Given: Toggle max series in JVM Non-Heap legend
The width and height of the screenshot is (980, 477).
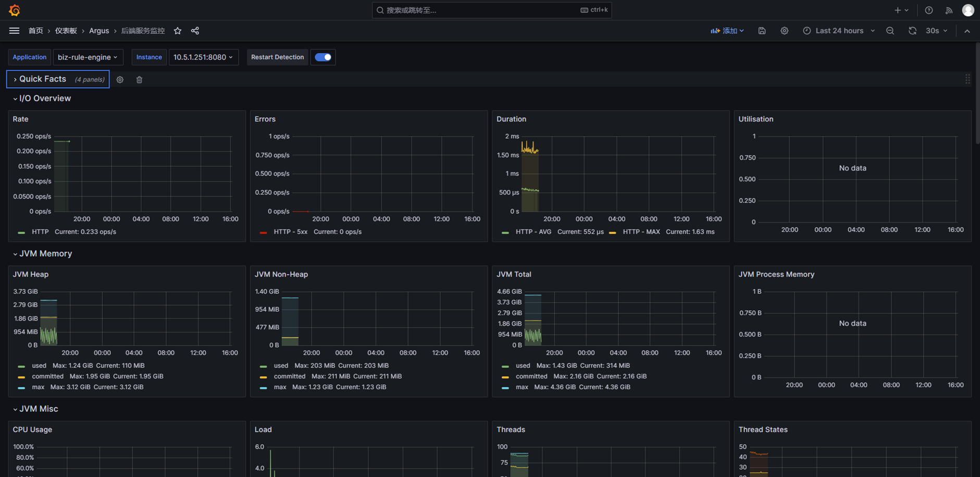Looking at the screenshot, I should coord(280,387).
